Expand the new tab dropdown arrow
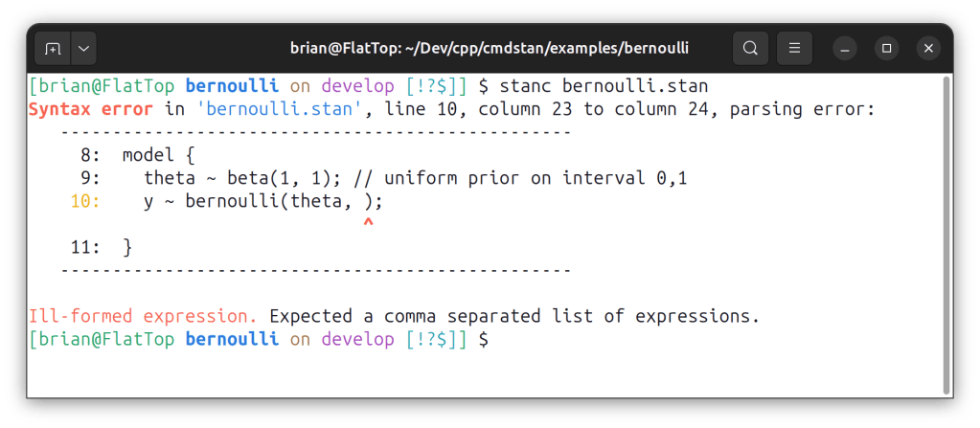 82,48
